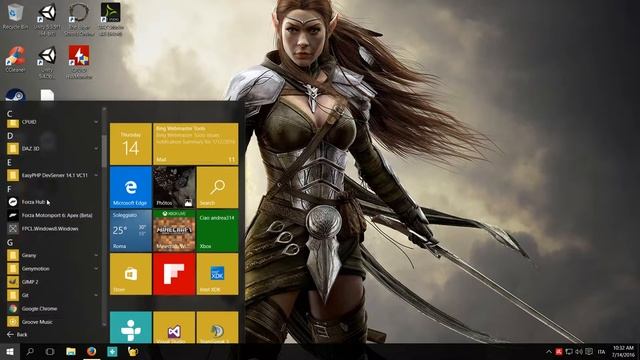The image size is (640, 360).
Task: Click the Windows Start button
Action: point(10,351)
